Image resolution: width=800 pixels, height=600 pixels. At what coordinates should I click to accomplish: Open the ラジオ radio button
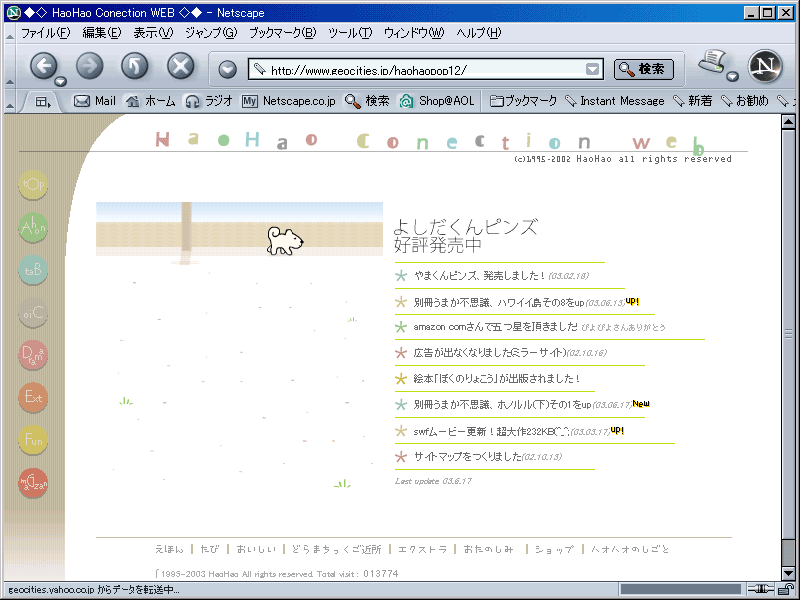tap(209, 101)
